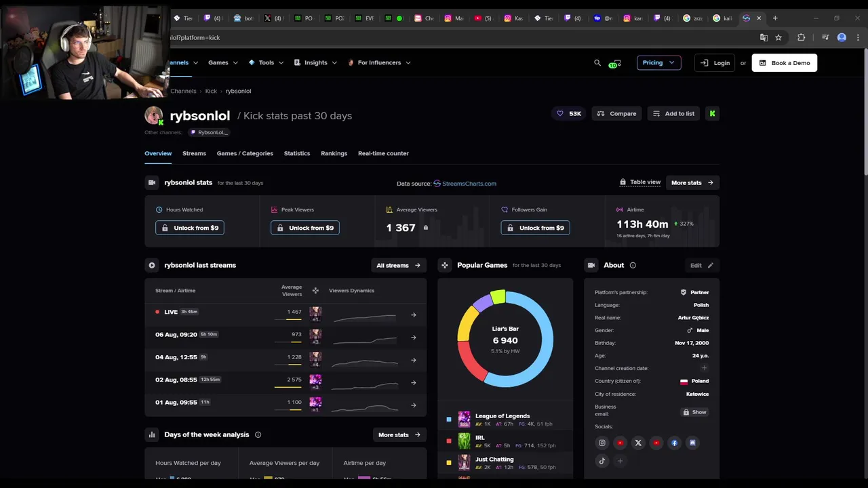Click the Login button
Screen dimensions: 868x488
[x=715, y=63]
